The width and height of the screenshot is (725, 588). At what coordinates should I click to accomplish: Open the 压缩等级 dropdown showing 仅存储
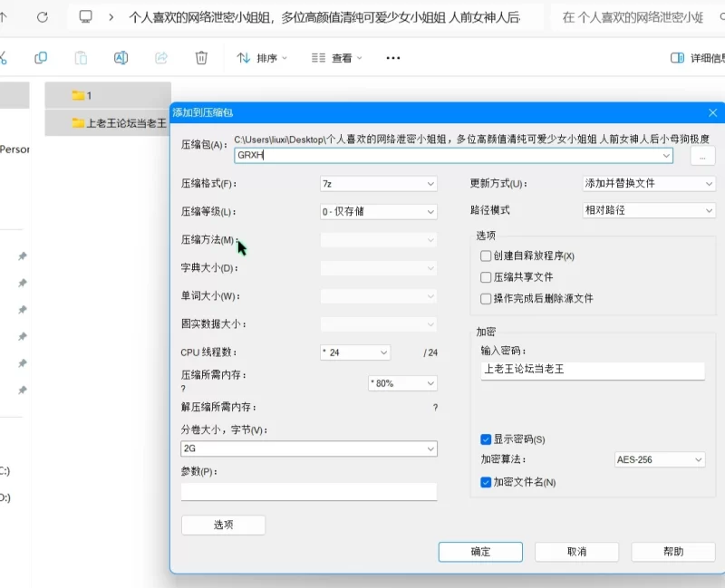click(378, 212)
